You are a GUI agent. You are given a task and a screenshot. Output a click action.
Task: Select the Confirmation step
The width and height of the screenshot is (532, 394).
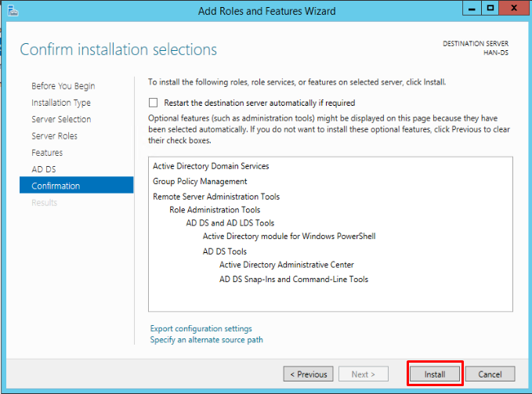[76, 185]
